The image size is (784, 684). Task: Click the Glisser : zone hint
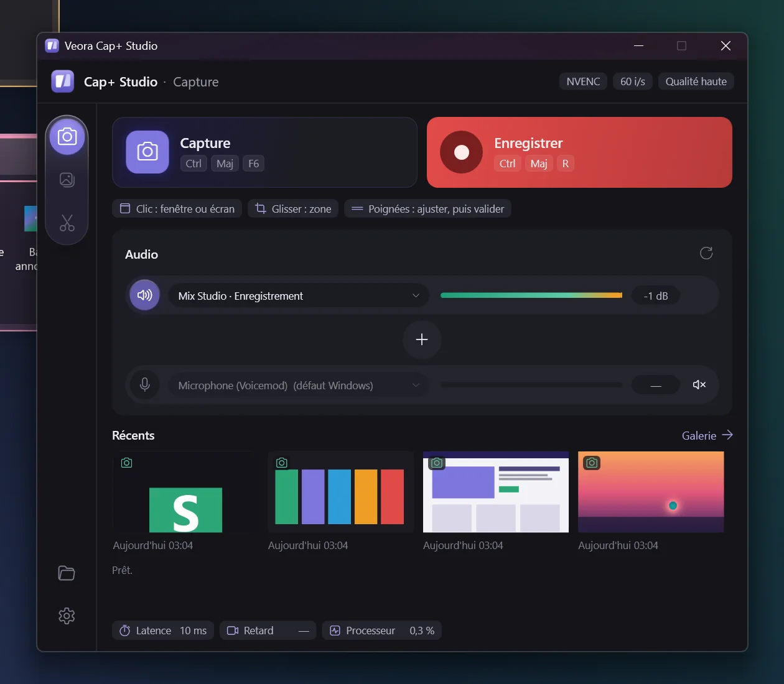(293, 209)
